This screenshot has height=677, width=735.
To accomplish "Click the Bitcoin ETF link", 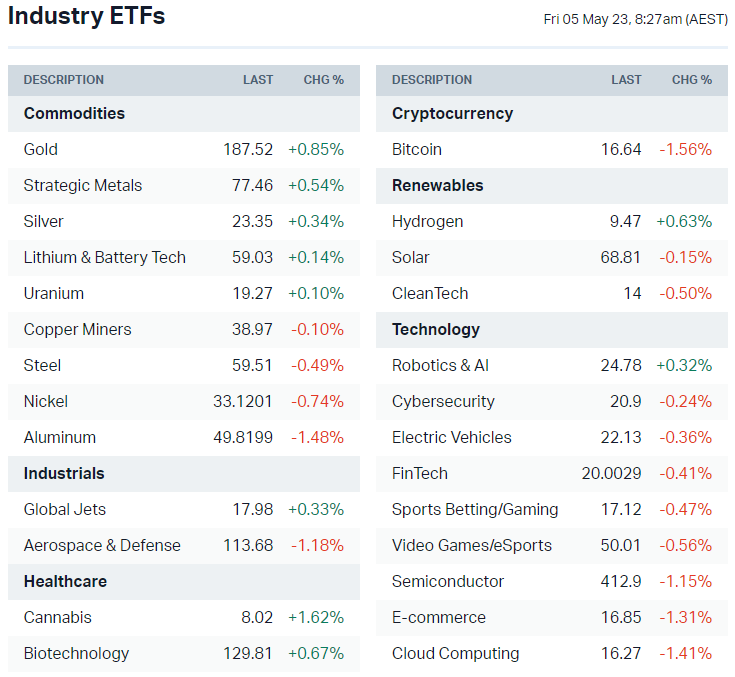I will 417,149.
